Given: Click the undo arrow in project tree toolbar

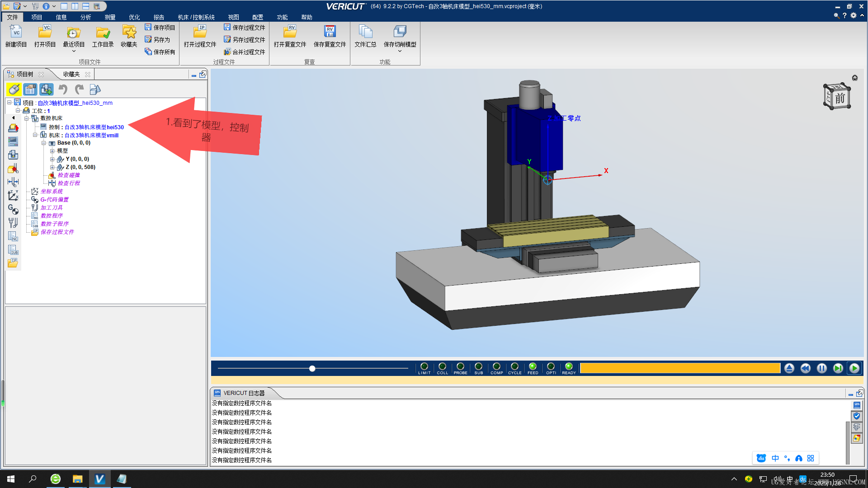Looking at the screenshot, I should click(x=63, y=89).
